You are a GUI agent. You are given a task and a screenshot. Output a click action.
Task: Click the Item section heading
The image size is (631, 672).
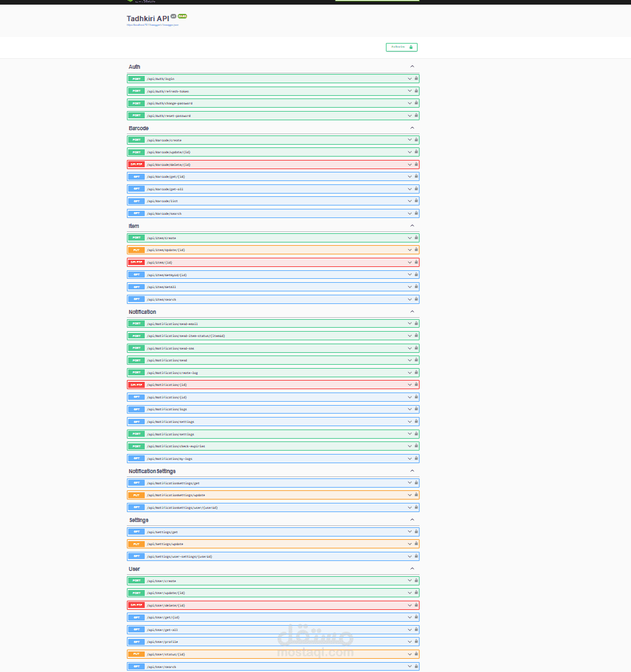pyautogui.click(x=133, y=226)
